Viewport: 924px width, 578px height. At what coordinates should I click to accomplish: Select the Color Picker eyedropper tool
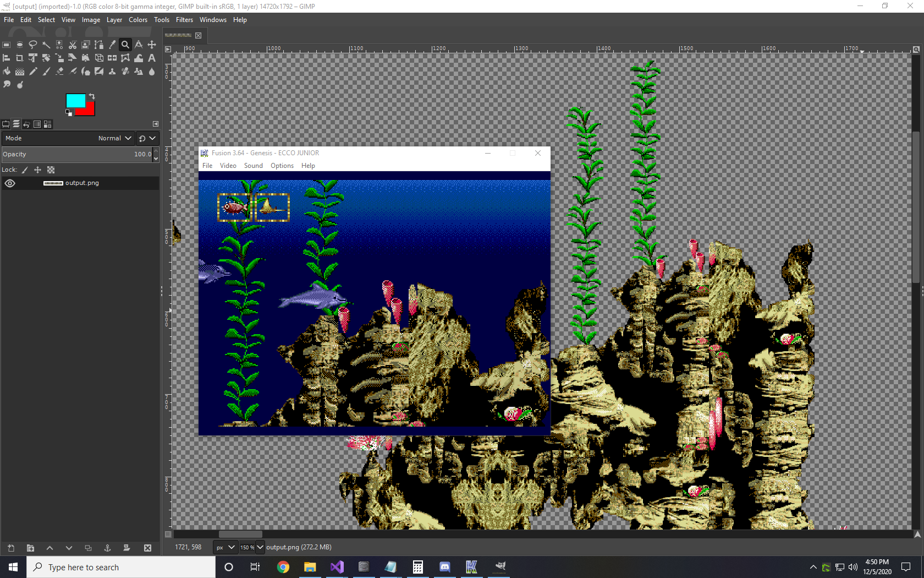click(112, 45)
